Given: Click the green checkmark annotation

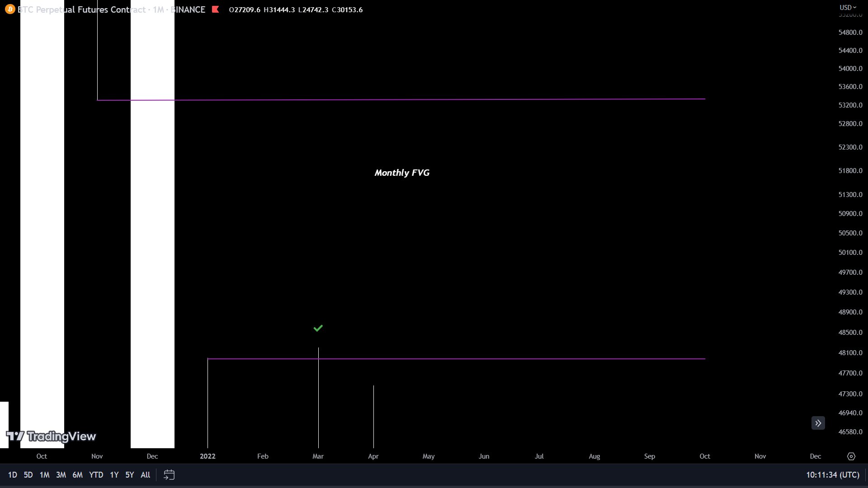Looking at the screenshot, I should (318, 328).
